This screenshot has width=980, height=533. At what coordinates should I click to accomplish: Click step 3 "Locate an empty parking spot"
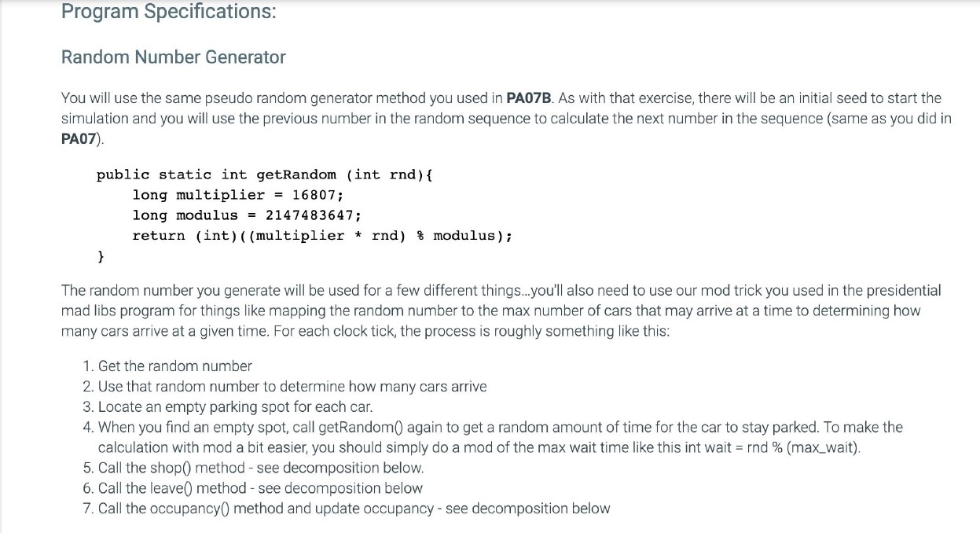tap(234, 406)
